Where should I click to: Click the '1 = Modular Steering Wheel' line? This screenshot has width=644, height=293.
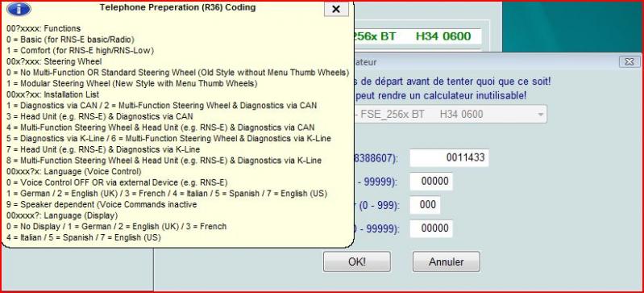[132, 83]
